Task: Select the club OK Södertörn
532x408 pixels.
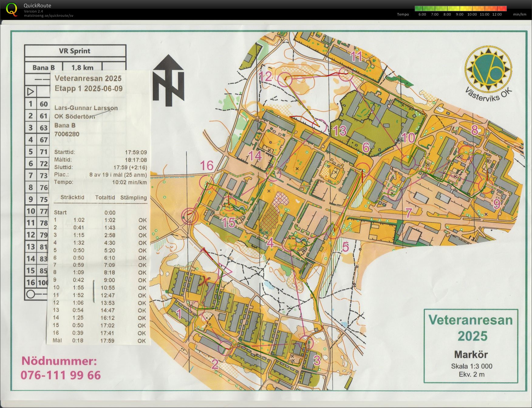Action: click(x=74, y=116)
